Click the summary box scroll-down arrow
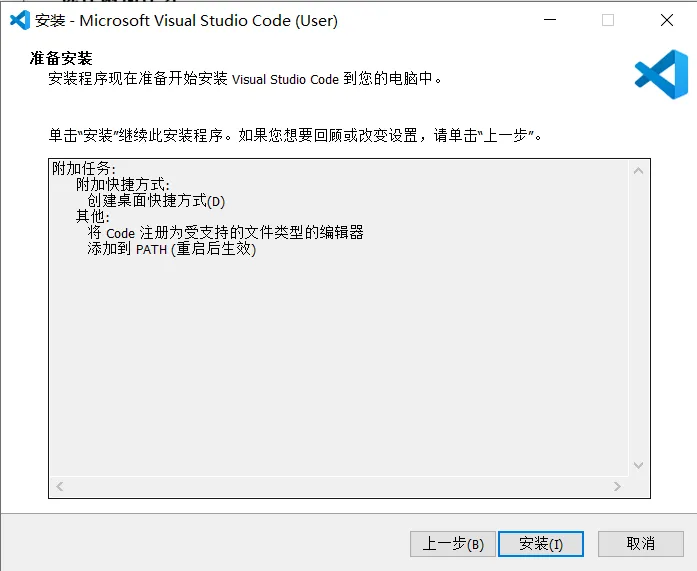 point(638,465)
